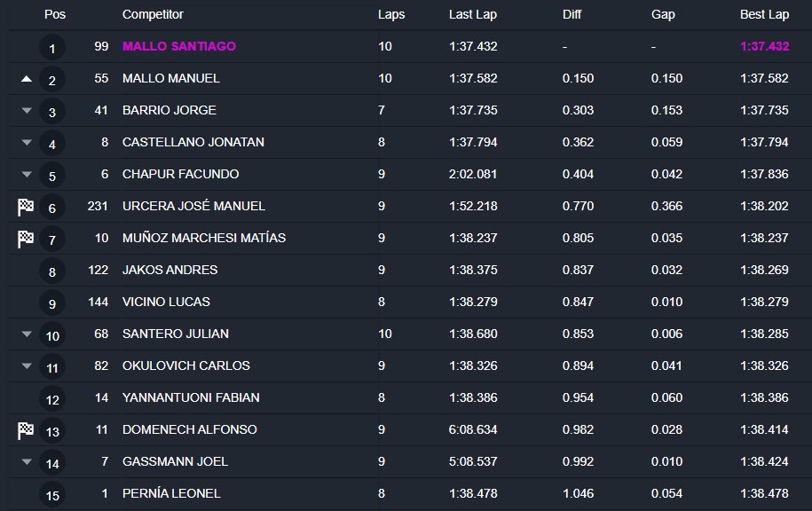Click the purple 1:37.432 best lap time
The width and height of the screenshot is (812, 511).
pos(764,46)
